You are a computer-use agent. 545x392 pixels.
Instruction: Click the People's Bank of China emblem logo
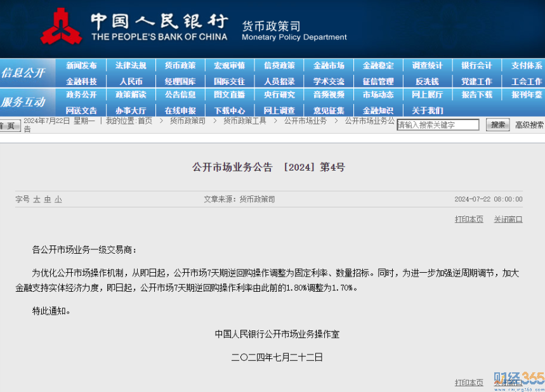point(62,27)
